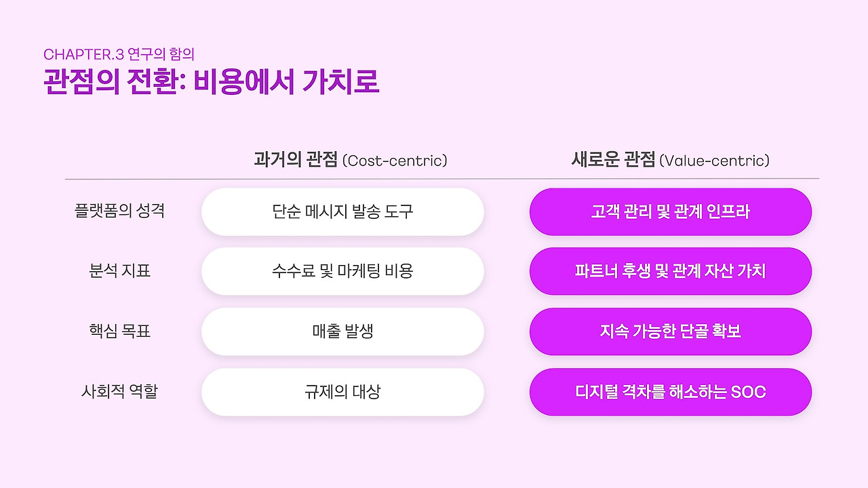Click the white '매출 발생' pill
Viewport: 868px width, 488px height.
[342, 331]
